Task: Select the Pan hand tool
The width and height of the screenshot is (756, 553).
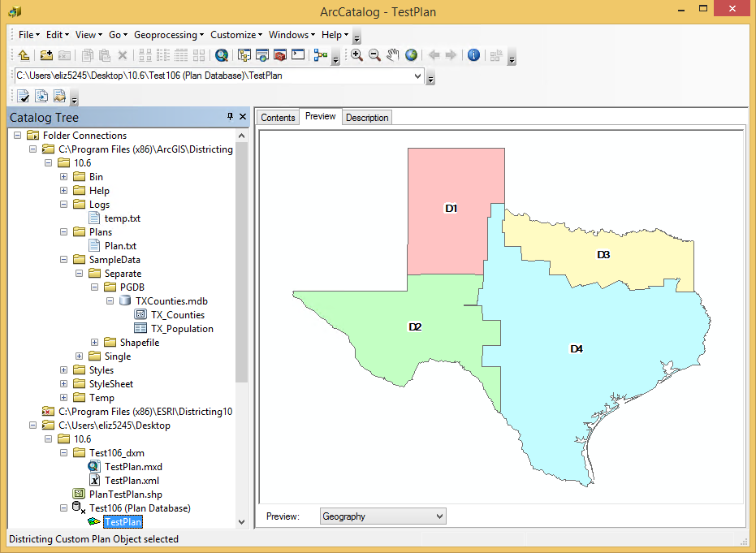Action: point(392,55)
